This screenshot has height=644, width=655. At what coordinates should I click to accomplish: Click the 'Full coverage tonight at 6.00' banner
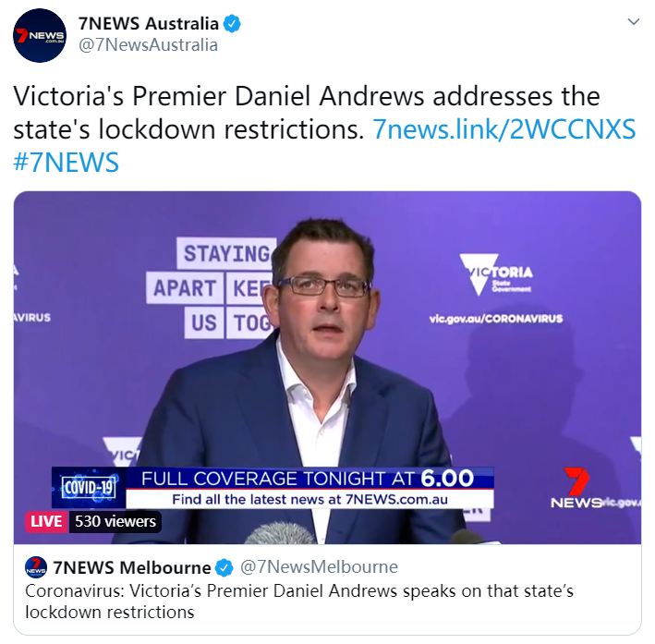[309, 487]
